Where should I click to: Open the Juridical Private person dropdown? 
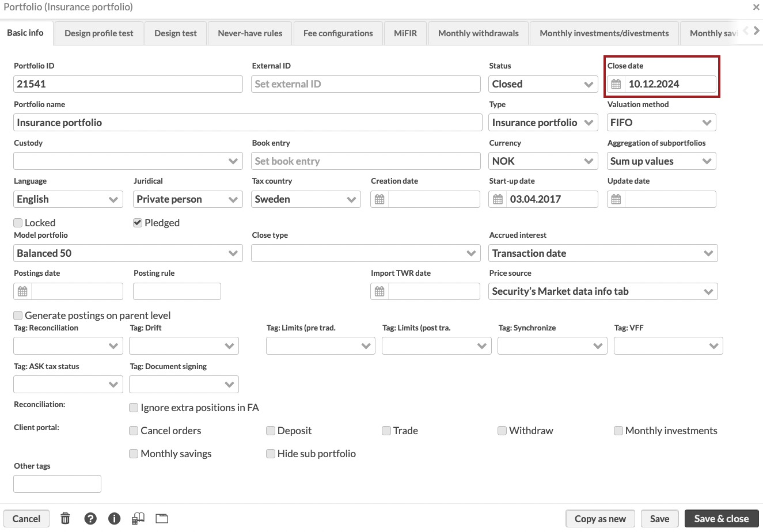(188, 199)
